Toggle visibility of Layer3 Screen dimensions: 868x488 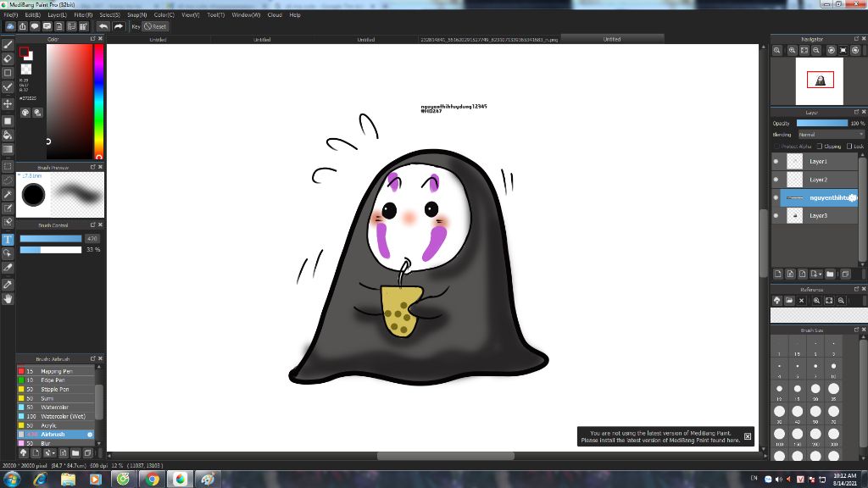776,216
